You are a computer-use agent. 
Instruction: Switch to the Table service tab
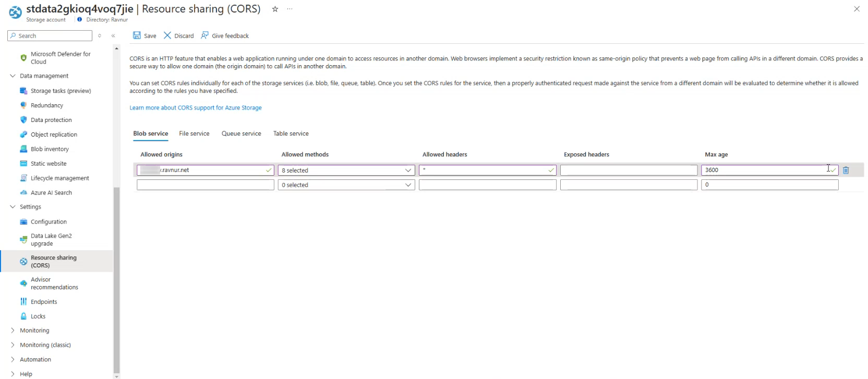pos(291,134)
